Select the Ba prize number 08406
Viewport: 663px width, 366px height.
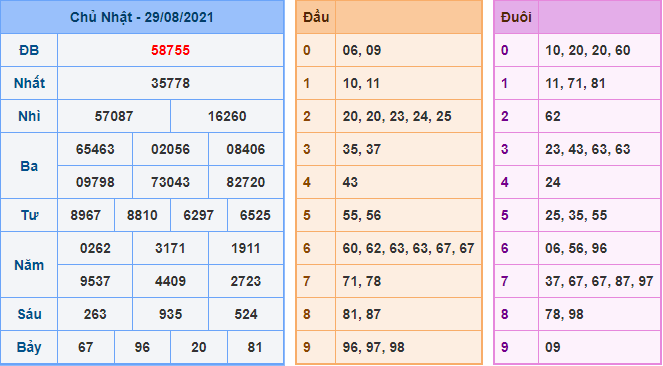click(x=246, y=149)
